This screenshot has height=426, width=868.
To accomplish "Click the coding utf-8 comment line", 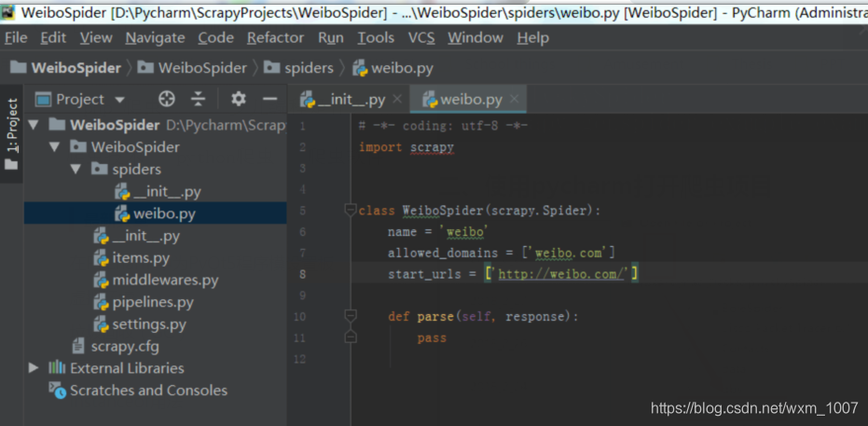I will (x=443, y=126).
